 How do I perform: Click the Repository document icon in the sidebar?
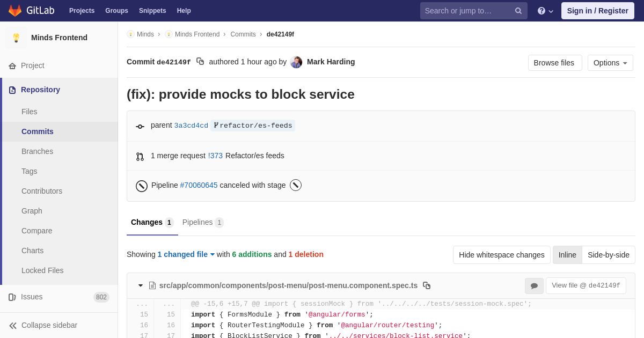(12, 90)
